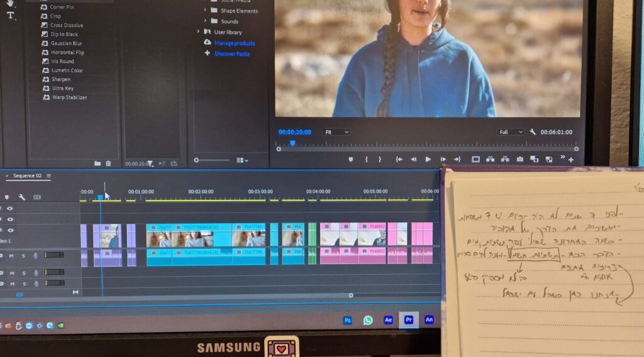This screenshot has width=644, height=357.
Task: Click the delete trash icon in Effects panel
Action: [x=108, y=163]
